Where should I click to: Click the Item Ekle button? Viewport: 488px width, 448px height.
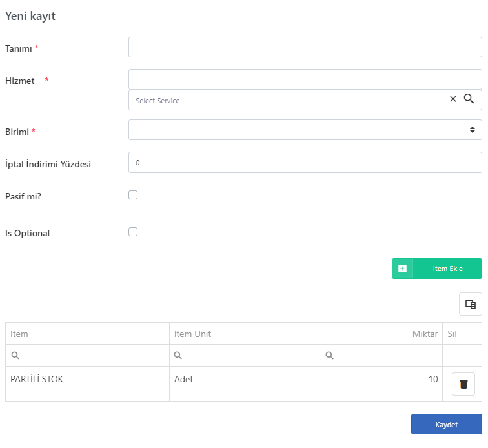436,269
